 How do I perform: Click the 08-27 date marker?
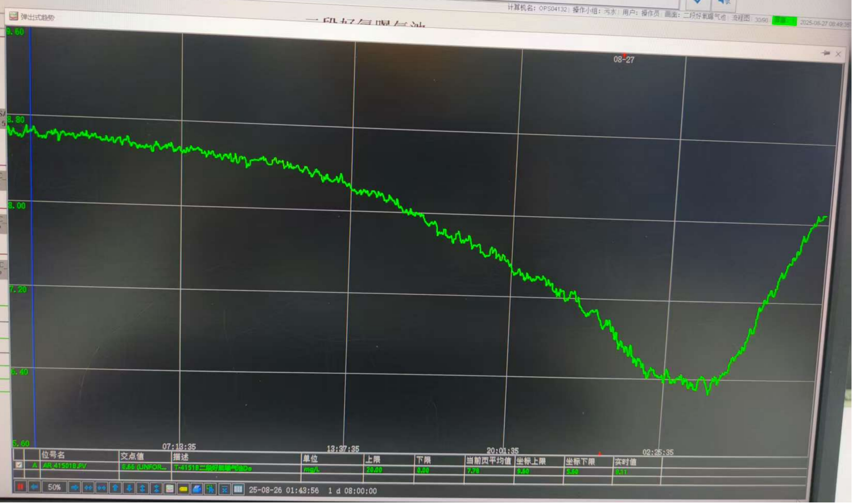point(624,59)
